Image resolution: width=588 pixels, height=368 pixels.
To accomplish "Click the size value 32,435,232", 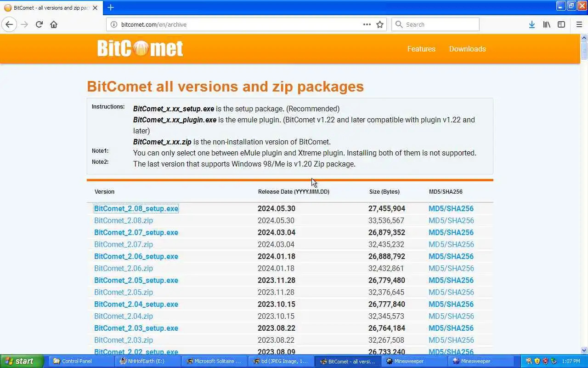I will pos(386,244).
